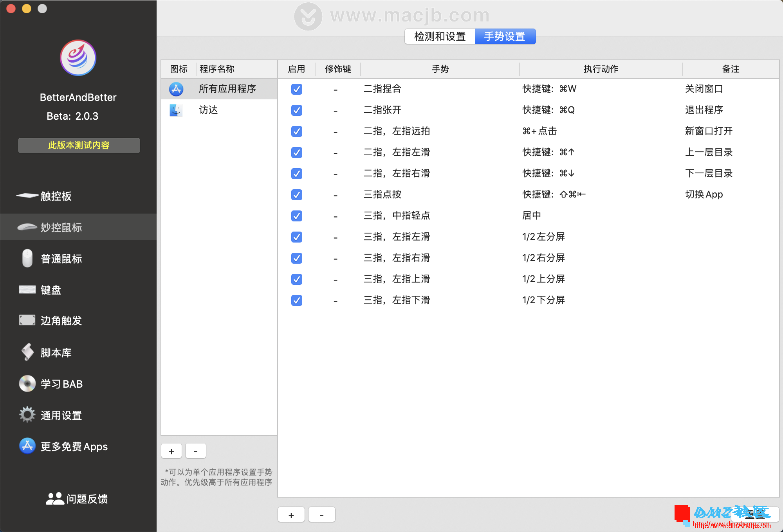
Task: Click the 快捷键: ⌘↓ action cell
Action: pos(548,174)
